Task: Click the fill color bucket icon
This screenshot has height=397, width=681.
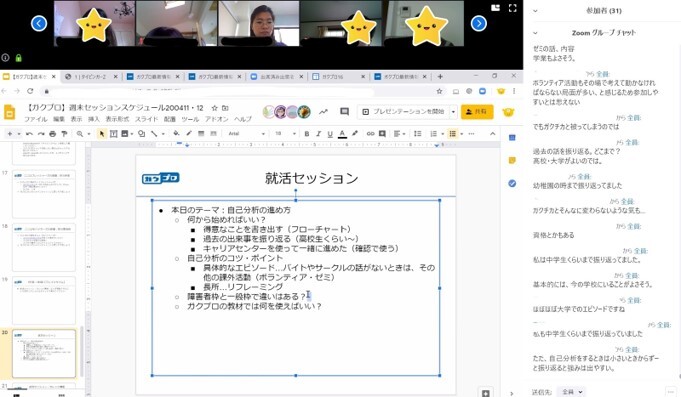Action: (176, 134)
